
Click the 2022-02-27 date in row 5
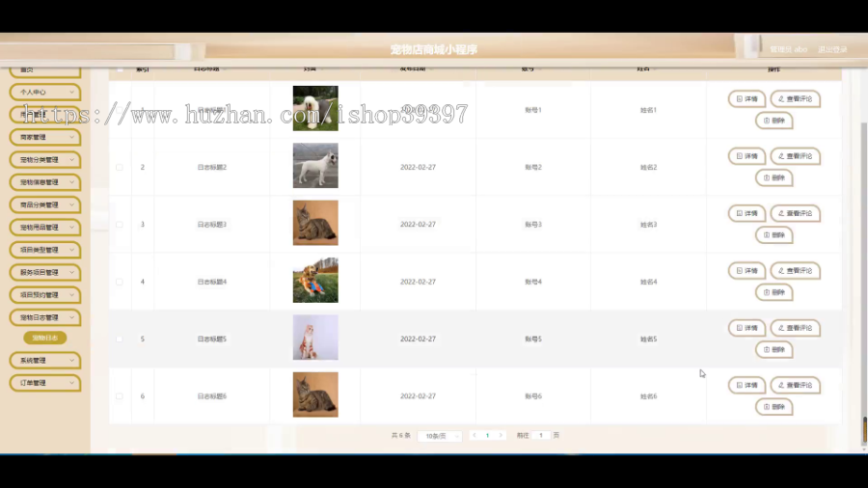418,339
